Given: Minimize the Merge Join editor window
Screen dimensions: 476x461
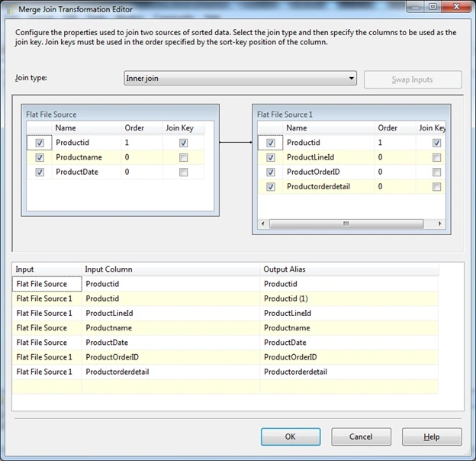Looking at the screenshot, I should [x=415, y=6].
